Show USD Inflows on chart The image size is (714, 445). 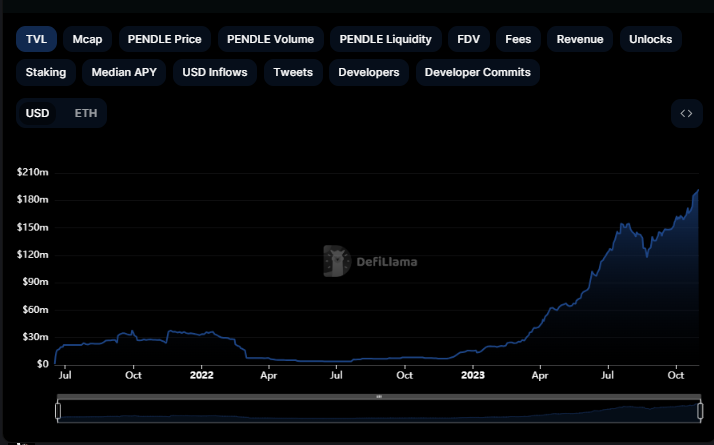pyautogui.click(x=215, y=72)
